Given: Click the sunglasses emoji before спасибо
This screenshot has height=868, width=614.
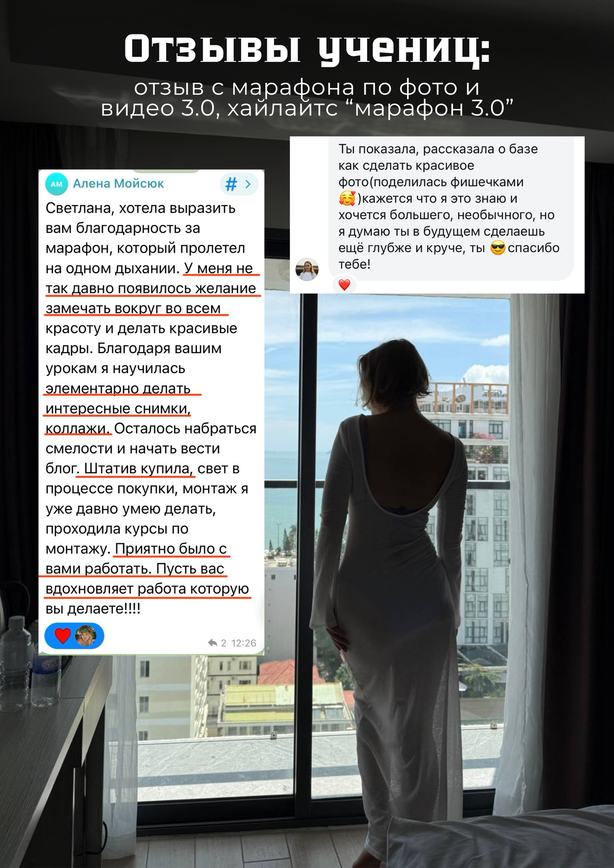Looking at the screenshot, I should point(498,248).
